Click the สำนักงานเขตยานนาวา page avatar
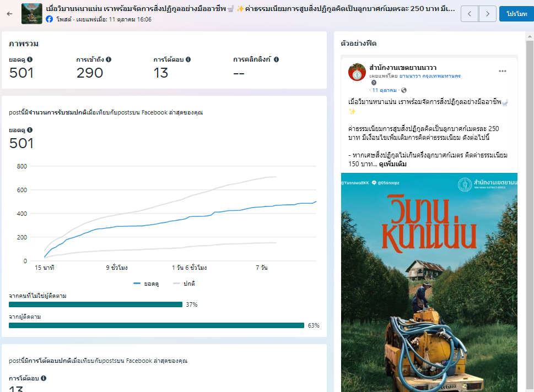The width and height of the screenshot is (534, 392). coord(357,72)
